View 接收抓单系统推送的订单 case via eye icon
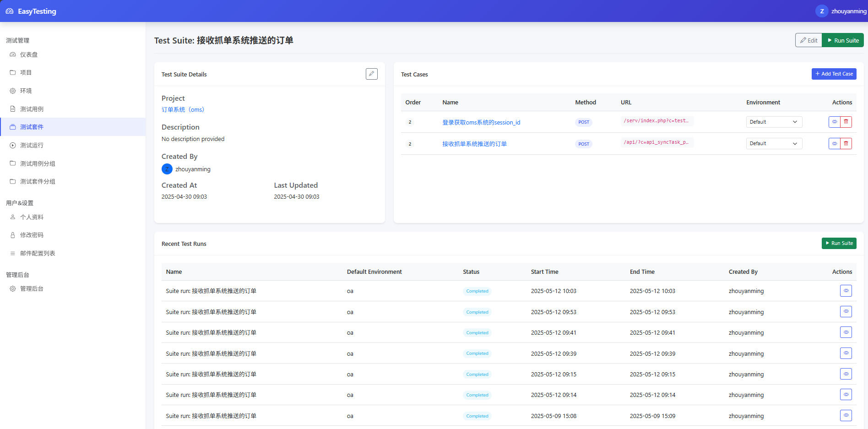This screenshot has height=429, width=868. tap(835, 143)
